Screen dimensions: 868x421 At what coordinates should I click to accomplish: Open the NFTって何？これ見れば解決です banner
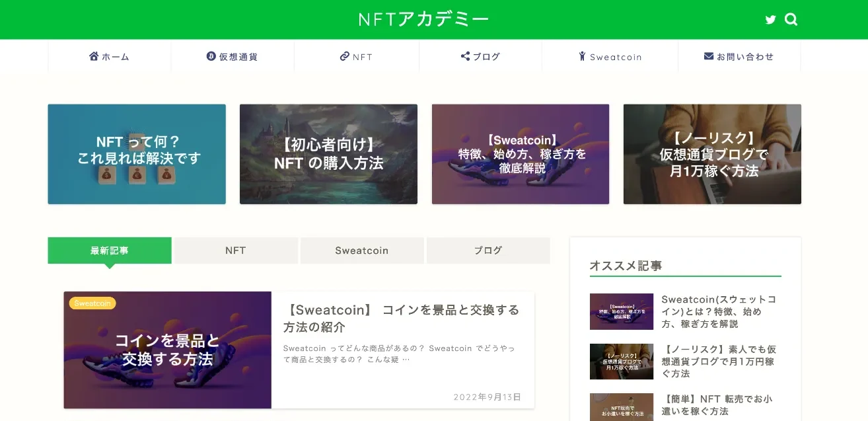pyautogui.click(x=137, y=154)
